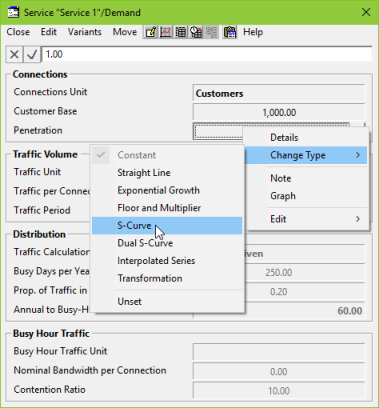Open the Help menu
The width and height of the screenshot is (379, 408).
click(253, 32)
